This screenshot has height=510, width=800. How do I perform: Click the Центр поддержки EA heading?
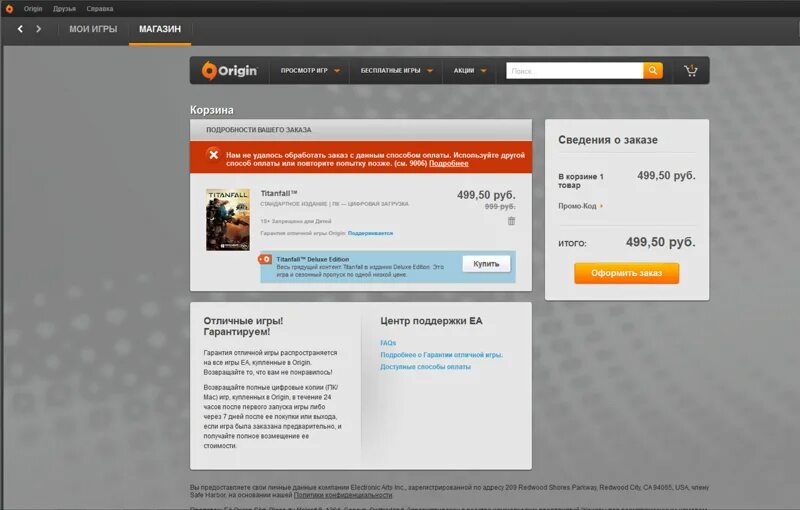(x=431, y=321)
